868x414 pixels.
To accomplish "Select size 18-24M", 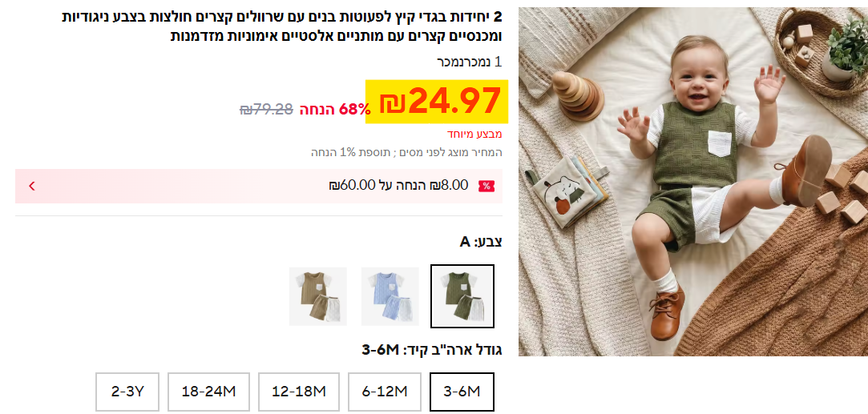I will (208, 392).
